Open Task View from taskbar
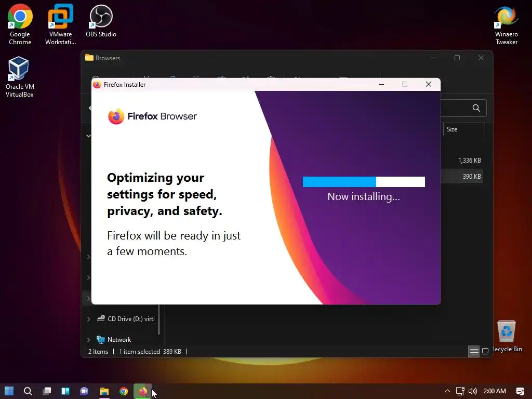This screenshot has height=399, width=532. (x=47, y=391)
